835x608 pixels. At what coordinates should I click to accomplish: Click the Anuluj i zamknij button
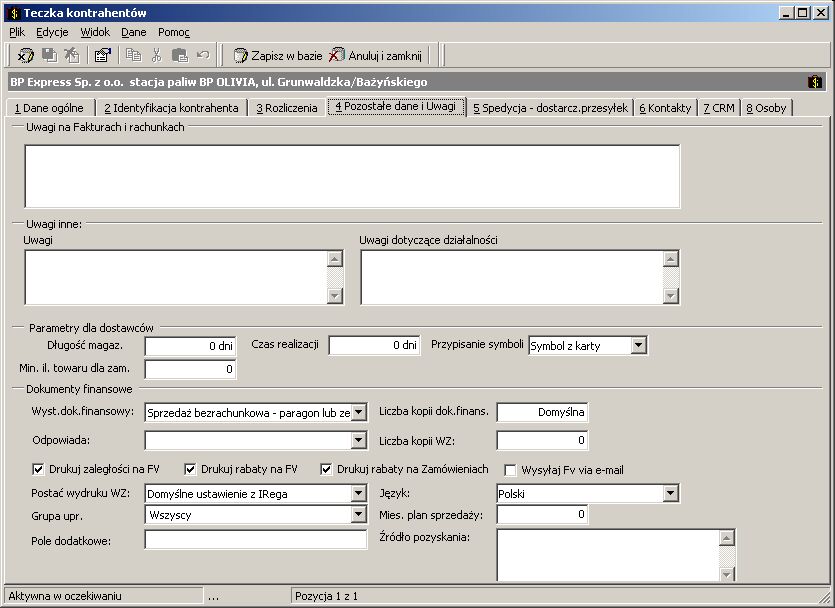(375, 55)
